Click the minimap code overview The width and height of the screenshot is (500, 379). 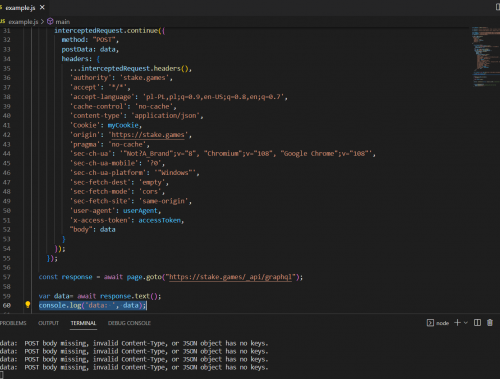click(486, 57)
